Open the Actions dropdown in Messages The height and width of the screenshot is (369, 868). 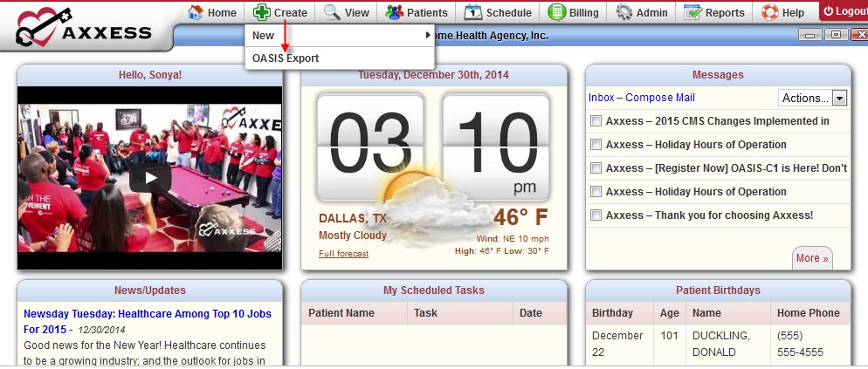pos(813,98)
